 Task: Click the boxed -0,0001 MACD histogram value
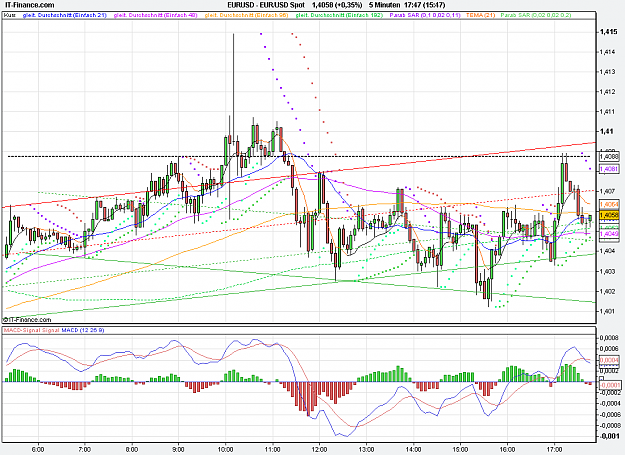tap(609, 385)
